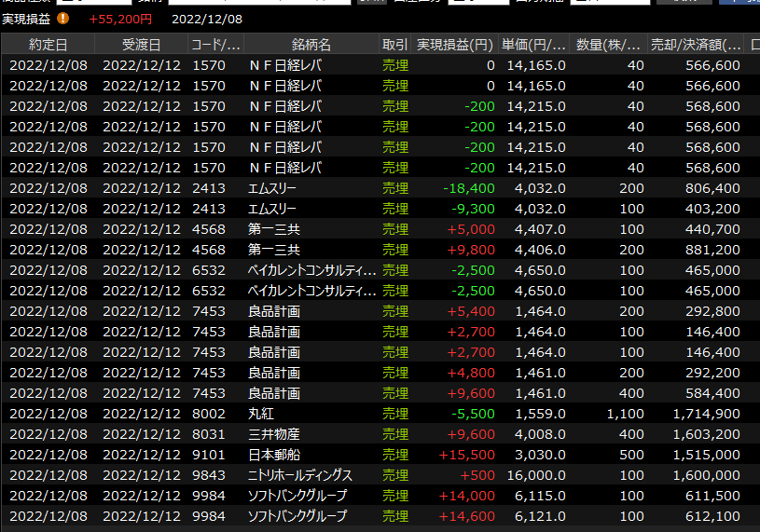The image size is (760, 532).
Task: Click the コード column header
Action: click(x=215, y=45)
